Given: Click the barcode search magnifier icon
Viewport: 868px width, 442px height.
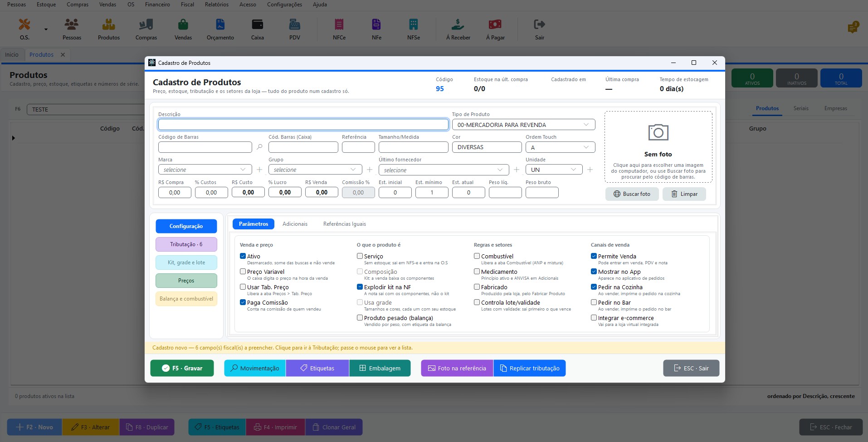Looking at the screenshot, I should coord(259,147).
